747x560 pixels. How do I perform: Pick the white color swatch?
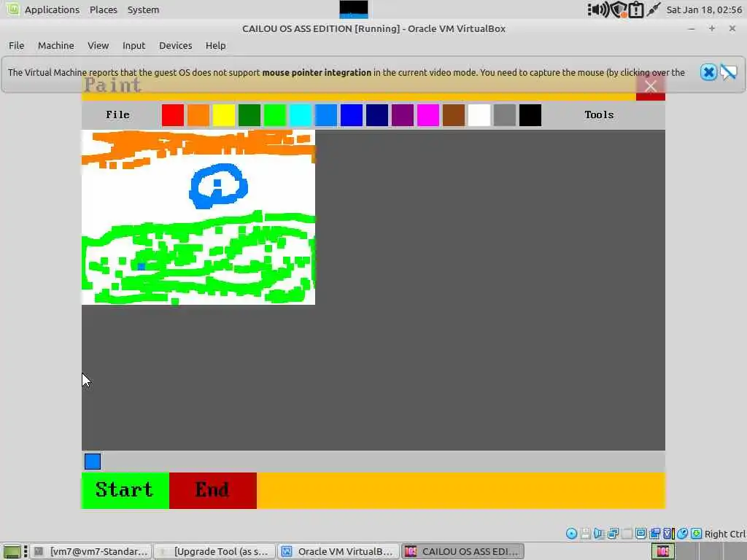(479, 115)
